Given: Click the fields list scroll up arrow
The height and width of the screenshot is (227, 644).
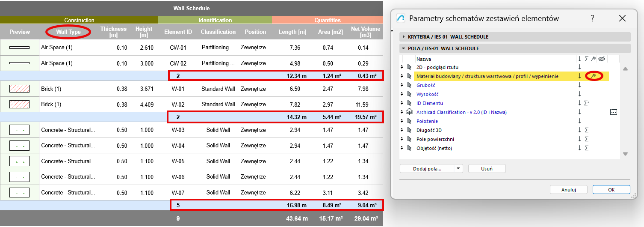Looking at the screenshot, I should click(625, 69).
